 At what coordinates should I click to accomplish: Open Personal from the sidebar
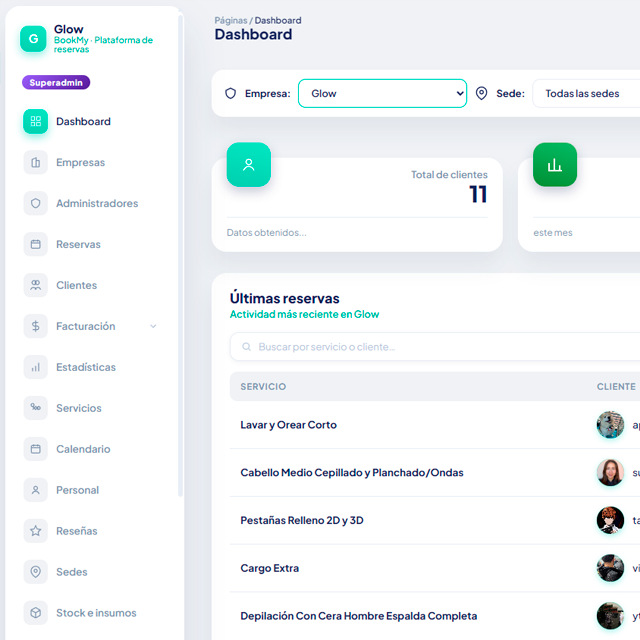(90, 490)
